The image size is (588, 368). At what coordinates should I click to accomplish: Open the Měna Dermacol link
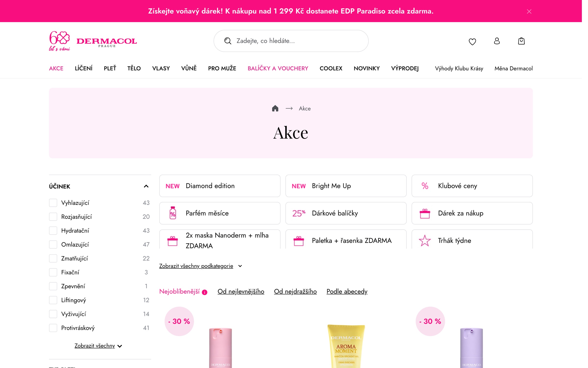(514, 68)
